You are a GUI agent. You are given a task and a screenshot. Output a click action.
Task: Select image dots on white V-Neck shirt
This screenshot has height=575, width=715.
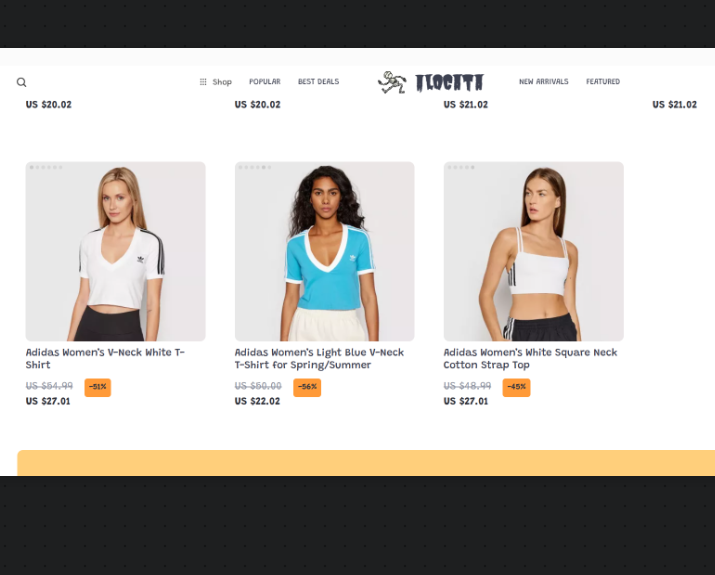pyautogui.click(x=46, y=167)
